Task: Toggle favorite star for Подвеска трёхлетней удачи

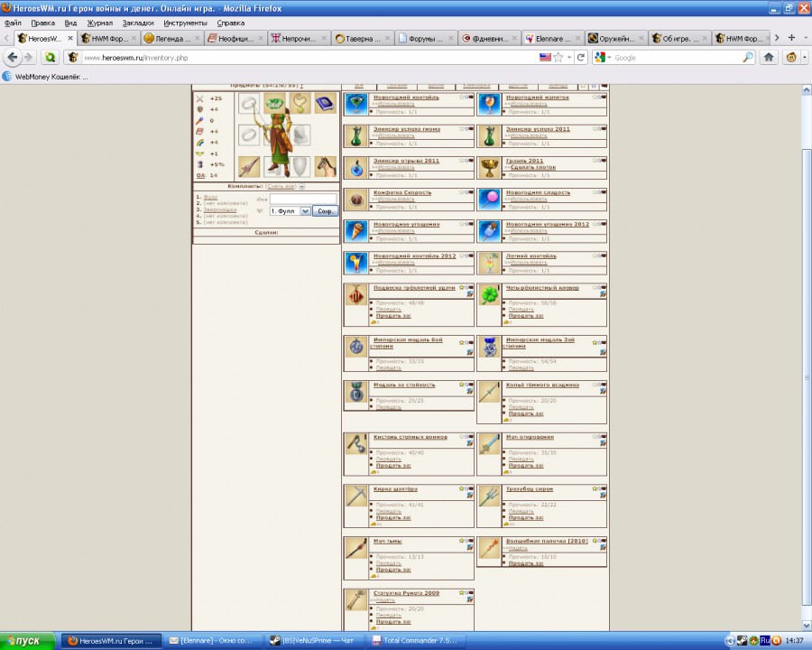Action: tap(461, 287)
